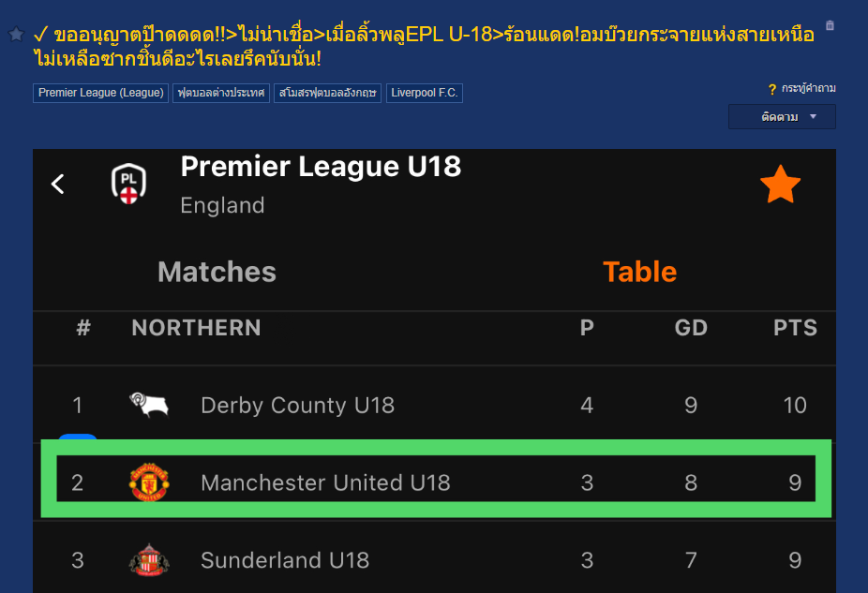Click the PTS column header
The width and height of the screenshot is (868, 593).
(x=795, y=328)
